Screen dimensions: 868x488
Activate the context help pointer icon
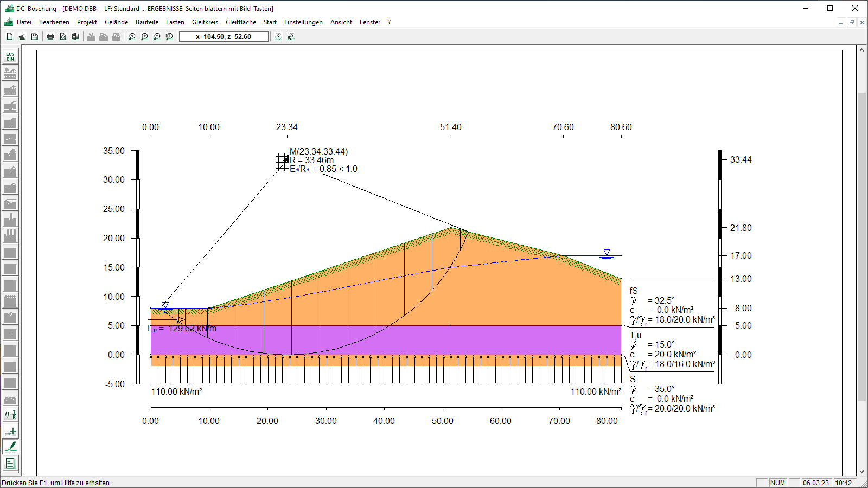(291, 37)
